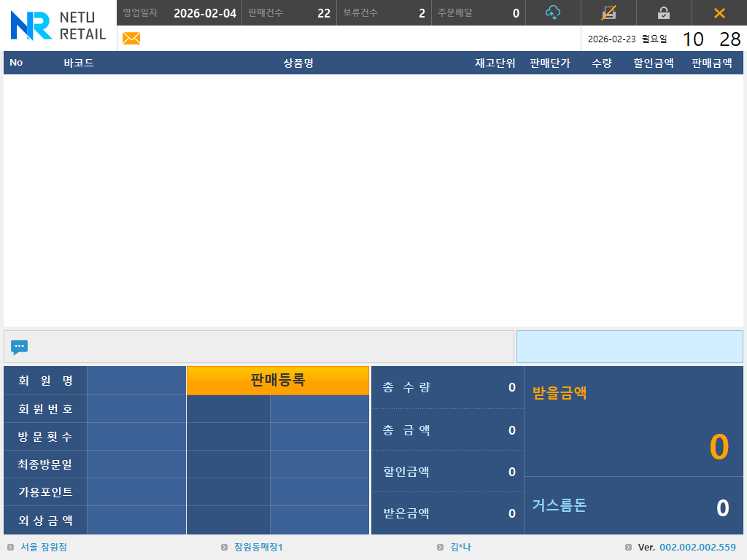Viewport: 747px width, 560px height.
Task: Click the 받을금액 label
Action: click(560, 392)
